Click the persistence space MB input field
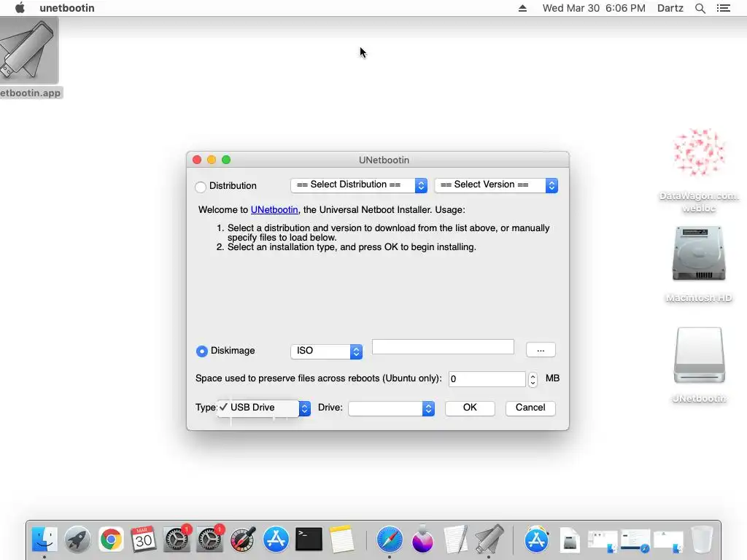The width and height of the screenshot is (747, 560). click(487, 379)
